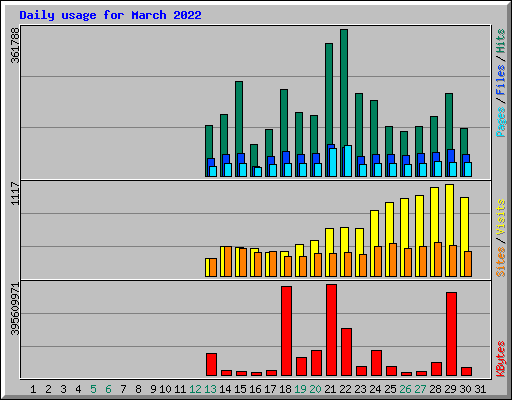Click the red KBytes legend label
Viewport: 512px width, 400px height.
click(500, 359)
